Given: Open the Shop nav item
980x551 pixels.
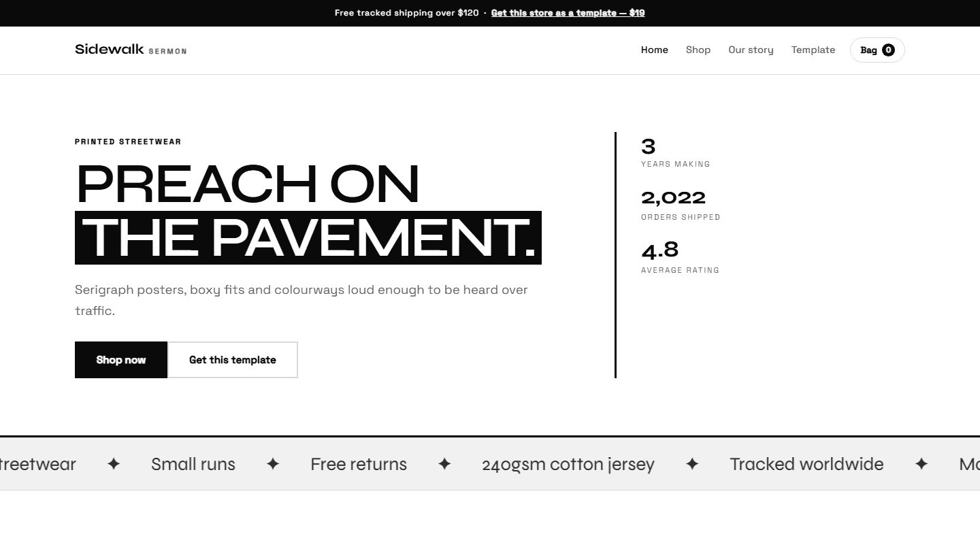Looking at the screenshot, I should [698, 50].
